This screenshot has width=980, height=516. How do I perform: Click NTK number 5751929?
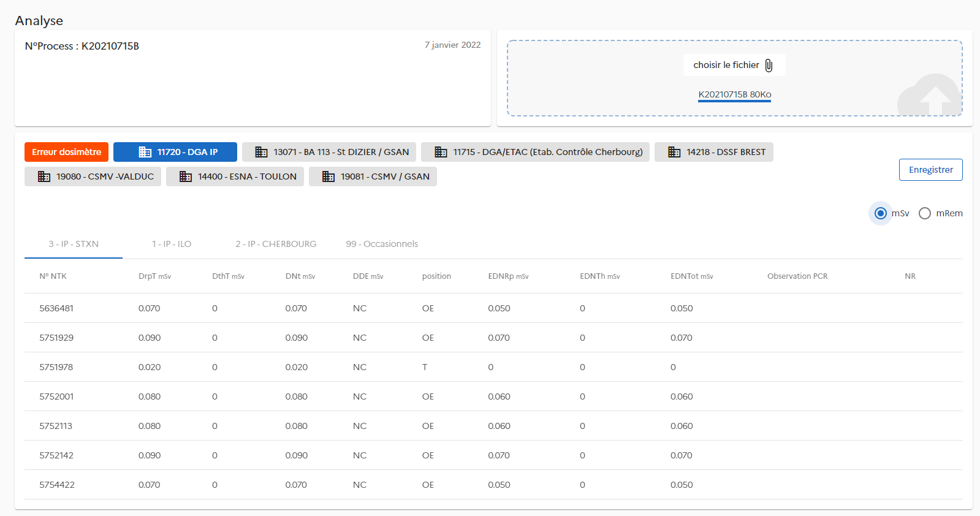coord(56,338)
